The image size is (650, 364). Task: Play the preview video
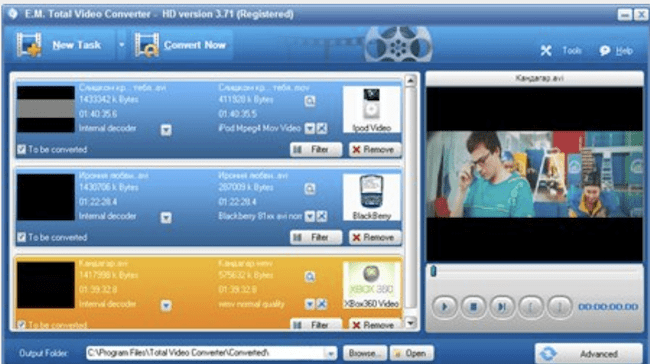pyautogui.click(x=444, y=307)
